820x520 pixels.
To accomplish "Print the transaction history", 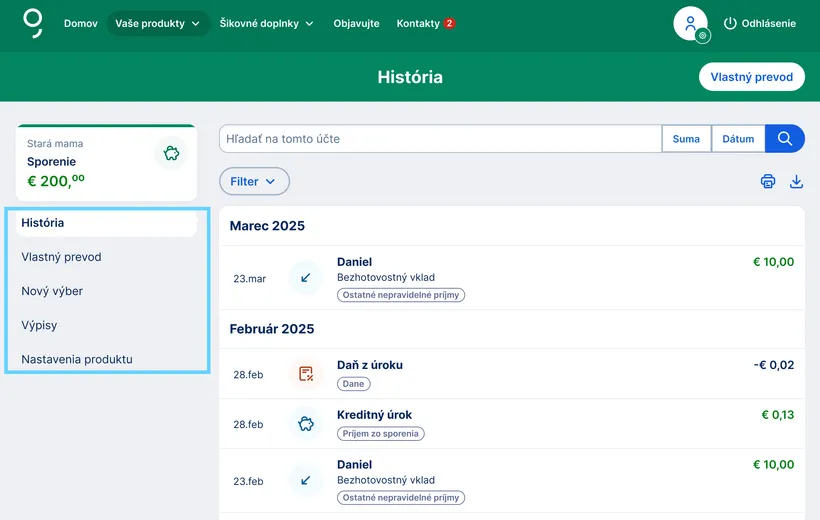I will point(768,181).
